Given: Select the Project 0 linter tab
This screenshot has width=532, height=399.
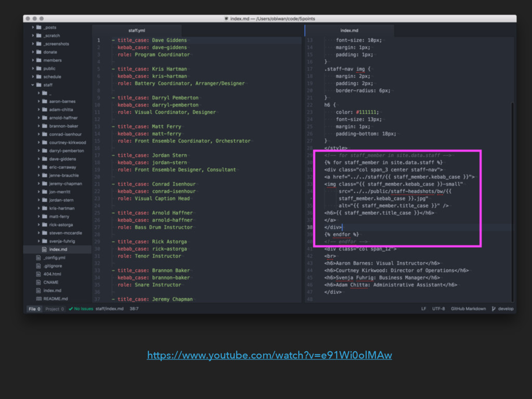Looking at the screenshot, I should pyautogui.click(x=55, y=309).
